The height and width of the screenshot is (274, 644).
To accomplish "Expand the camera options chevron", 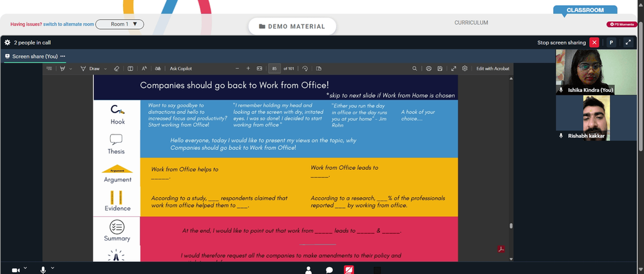I will pos(25,268).
